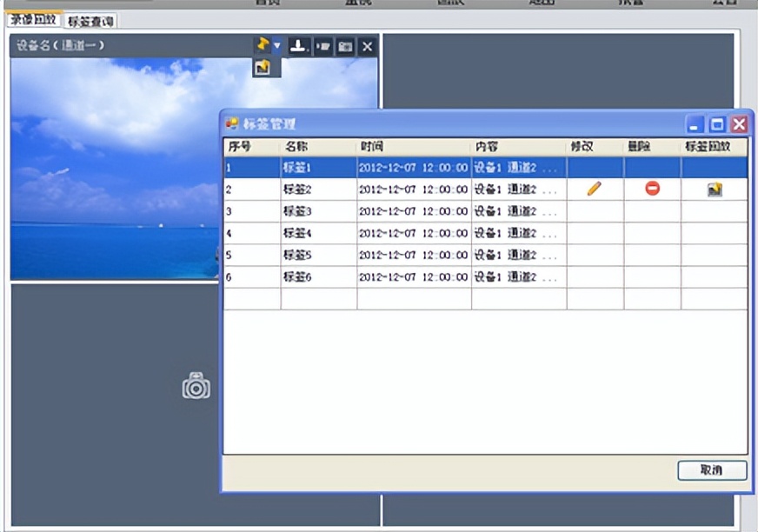Click the 取消 button in the tag dialog

click(x=712, y=470)
